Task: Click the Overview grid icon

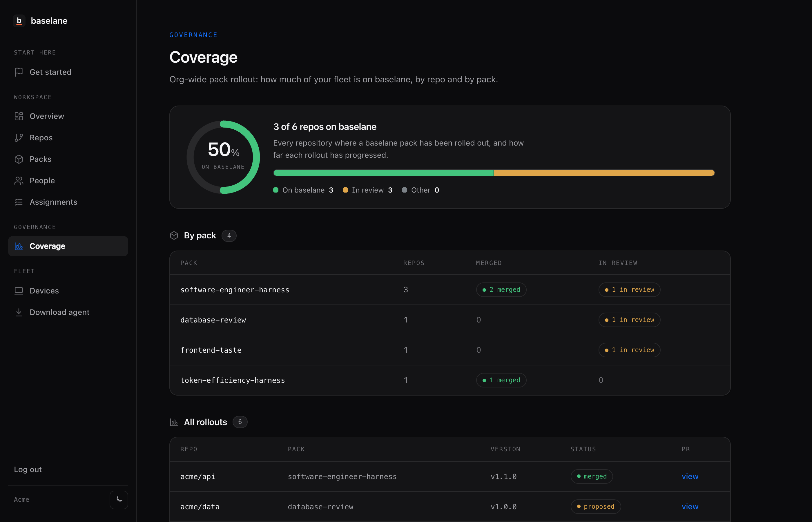Action: 19,116
